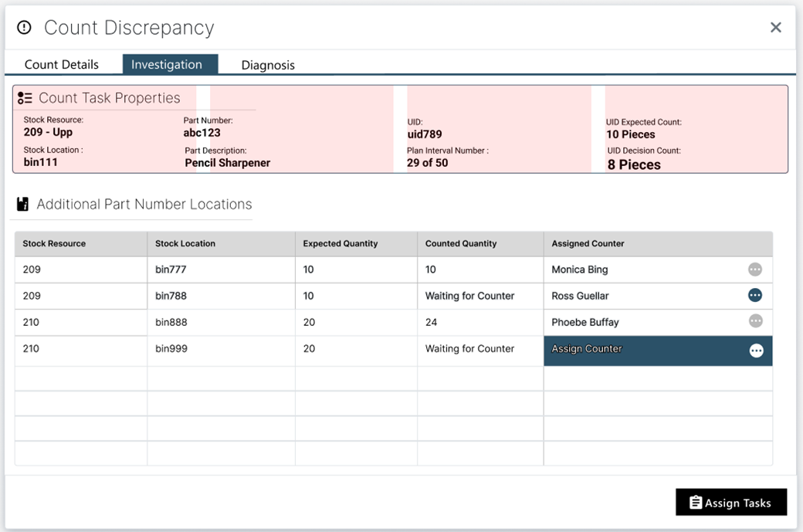Click the alert icon beside Count Discrepancy title

pos(23,27)
